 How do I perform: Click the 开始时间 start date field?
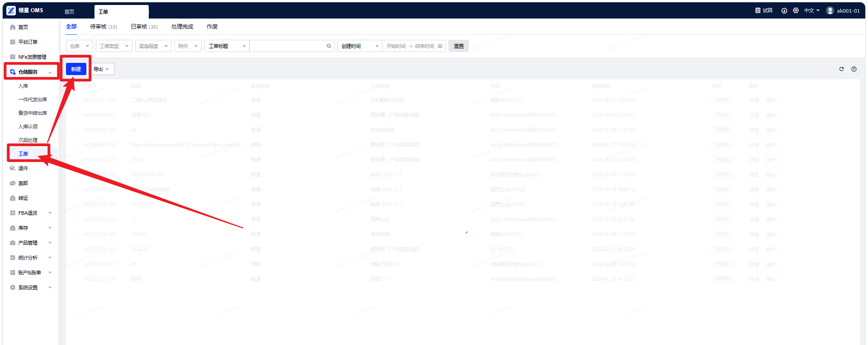(396, 46)
